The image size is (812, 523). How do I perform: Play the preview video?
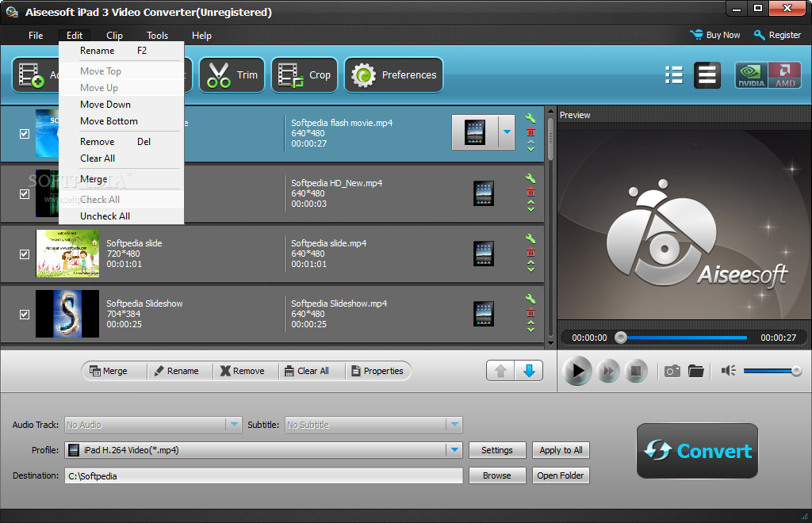click(577, 371)
